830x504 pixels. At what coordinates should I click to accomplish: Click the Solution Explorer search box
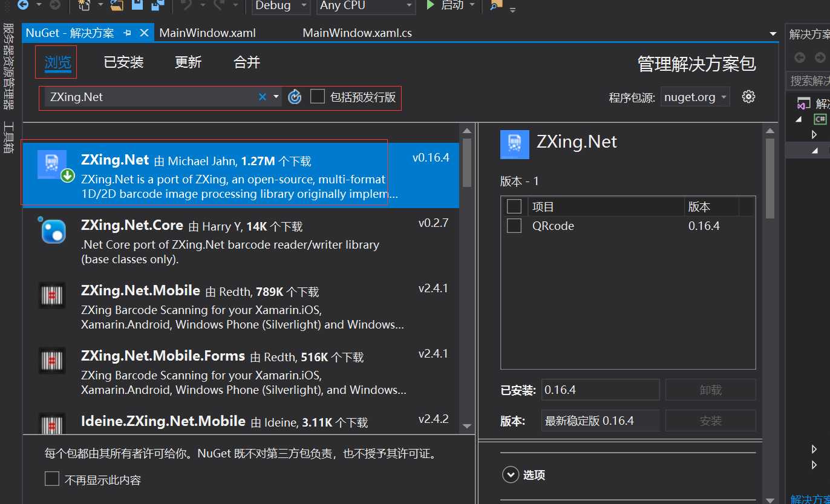click(809, 80)
